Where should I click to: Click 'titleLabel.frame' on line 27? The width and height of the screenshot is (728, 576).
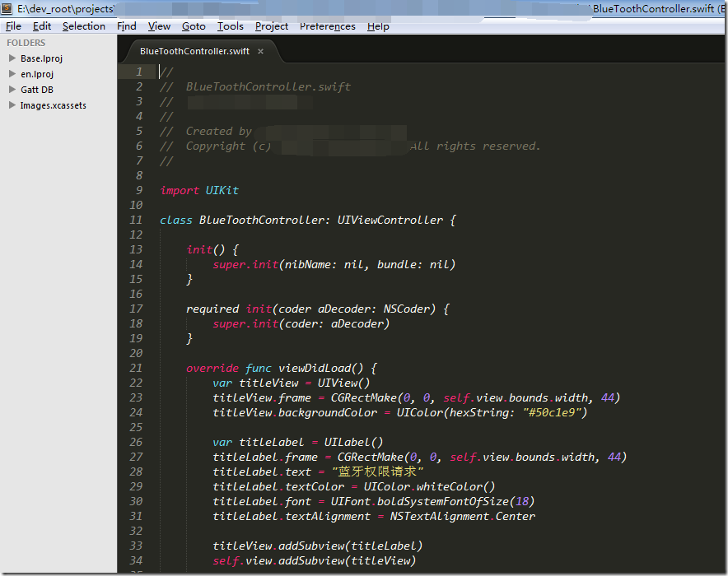tap(265, 458)
